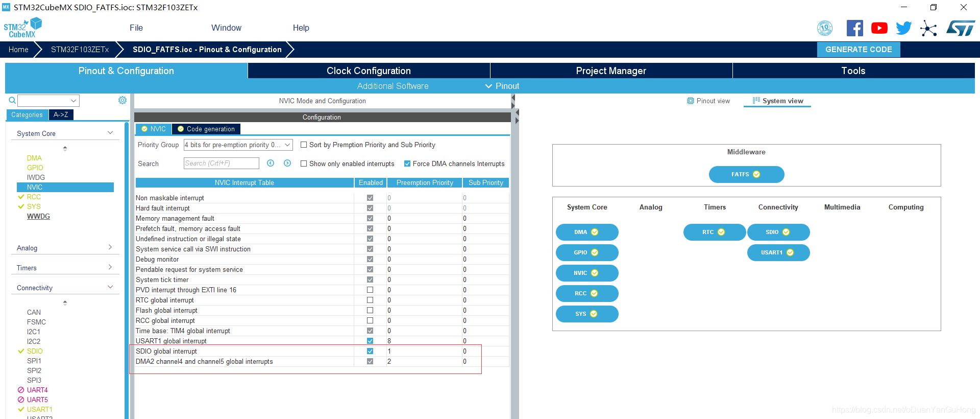This screenshot has width=980, height=419.
Task: Click the STM32CubeMX logo
Action: point(22,28)
